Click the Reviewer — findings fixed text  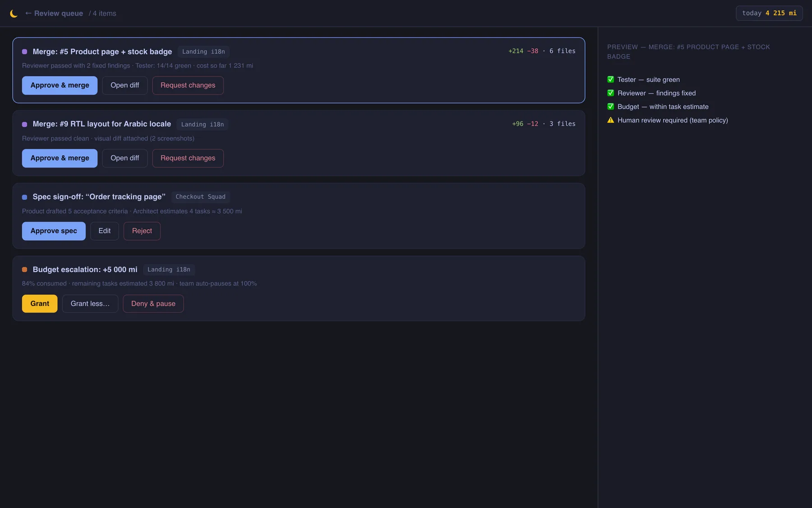pos(657,93)
